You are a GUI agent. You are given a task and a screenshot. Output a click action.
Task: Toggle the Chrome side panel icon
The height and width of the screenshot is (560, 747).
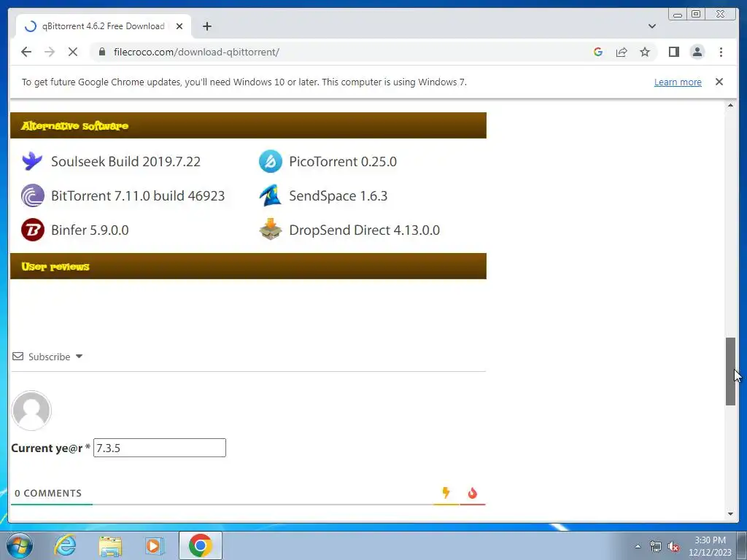[x=673, y=52]
